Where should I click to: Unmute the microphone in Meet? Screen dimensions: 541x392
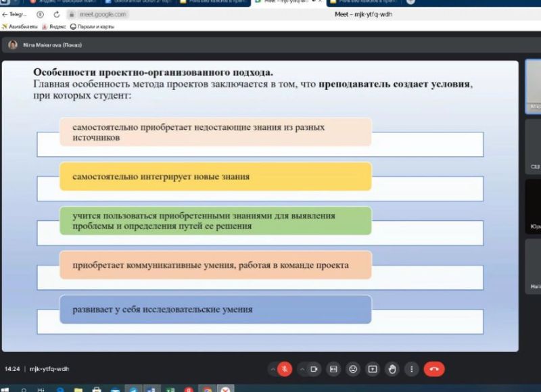[285, 369]
